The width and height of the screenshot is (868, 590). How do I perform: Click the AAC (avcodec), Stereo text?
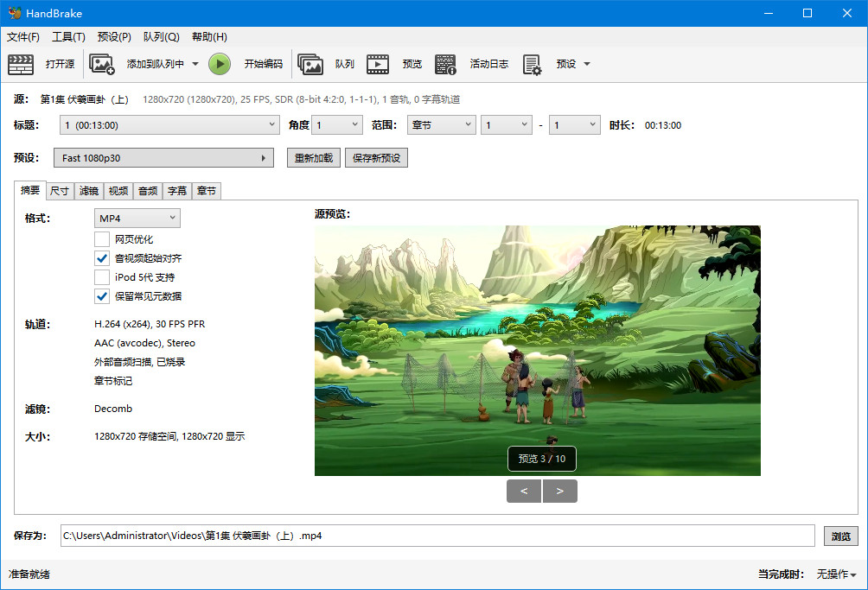(144, 343)
